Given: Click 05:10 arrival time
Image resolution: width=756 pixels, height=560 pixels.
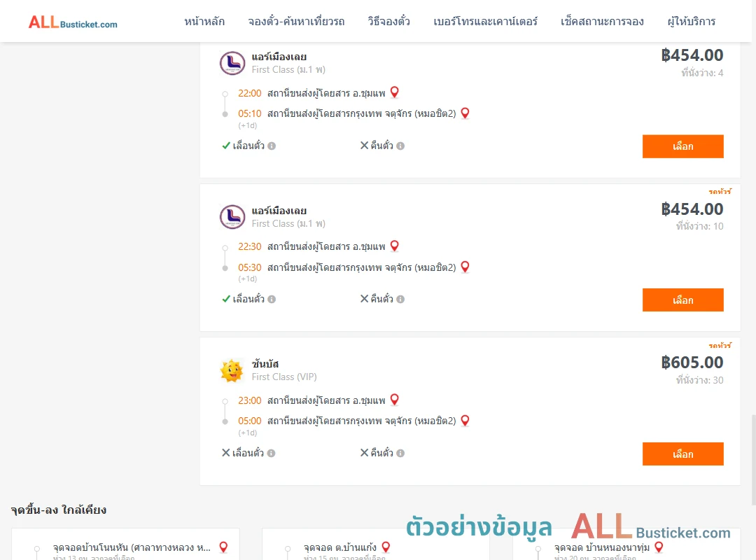Looking at the screenshot, I should [249, 113].
